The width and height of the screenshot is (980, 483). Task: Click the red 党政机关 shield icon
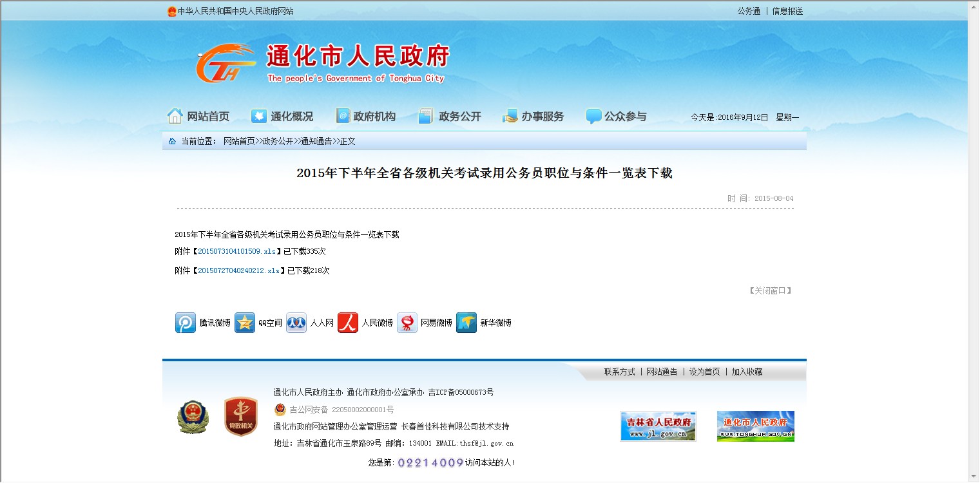tap(240, 417)
